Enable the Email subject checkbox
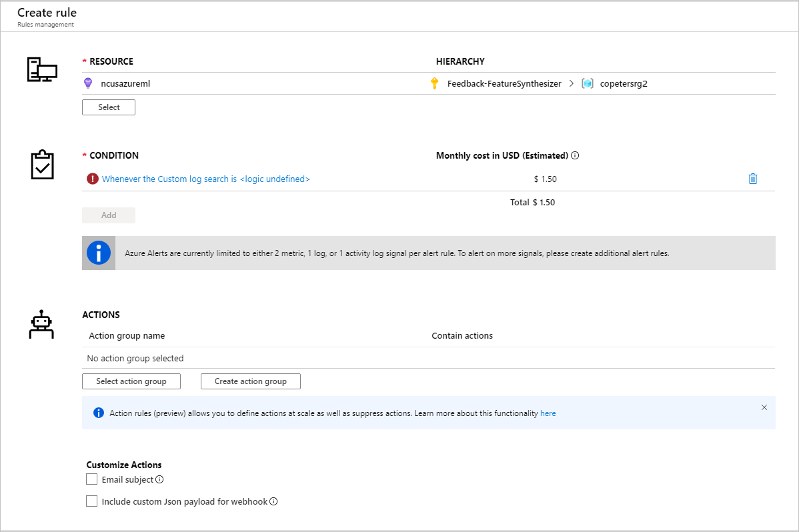The height and width of the screenshot is (532, 799). click(x=92, y=479)
